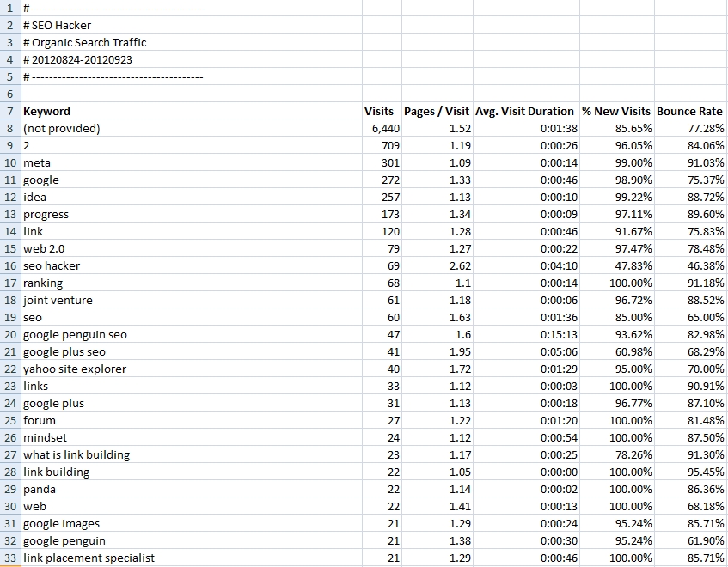Click the 'yahoo site explorer' keyword cell
728x567 pixels.
(x=75, y=369)
